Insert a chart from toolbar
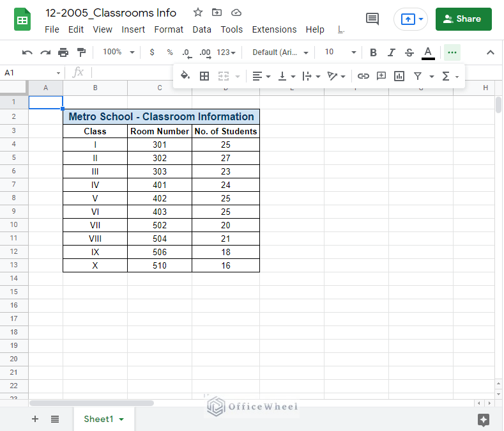The height and width of the screenshot is (431, 504). pos(399,76)
